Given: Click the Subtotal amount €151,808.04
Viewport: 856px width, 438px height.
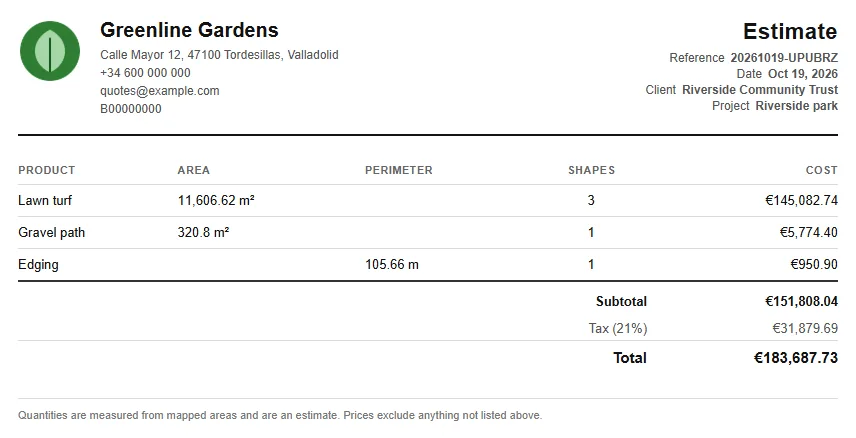Looking at the screenshot, I should click(x=801, y=301).
